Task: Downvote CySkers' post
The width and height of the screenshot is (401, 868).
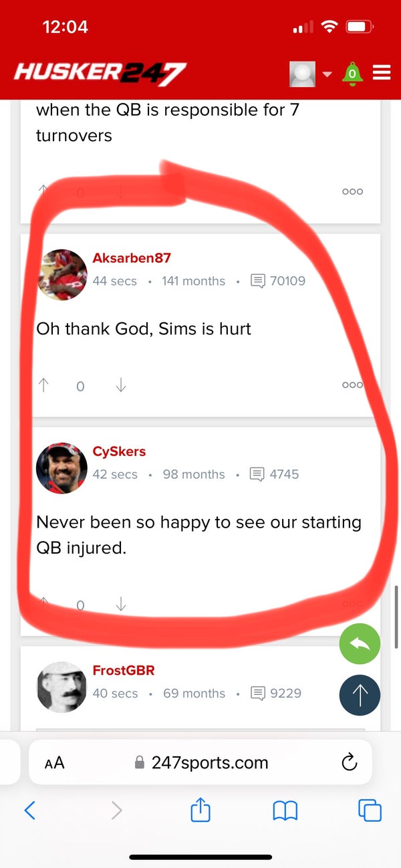Action: (x=120, y=605)
